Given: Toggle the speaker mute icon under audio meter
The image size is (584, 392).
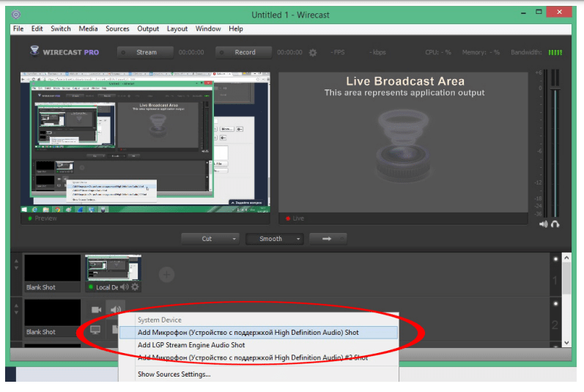Looking at the screenshot, I should [544, 224].
